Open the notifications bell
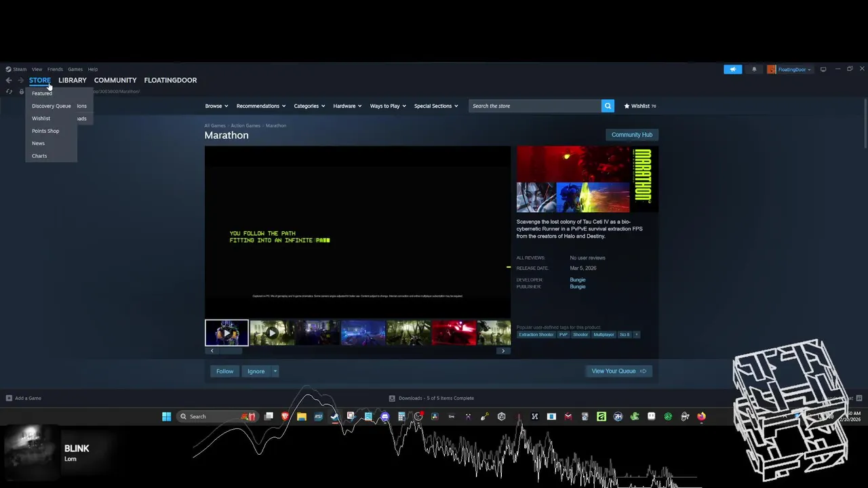 tap(754, 69)
